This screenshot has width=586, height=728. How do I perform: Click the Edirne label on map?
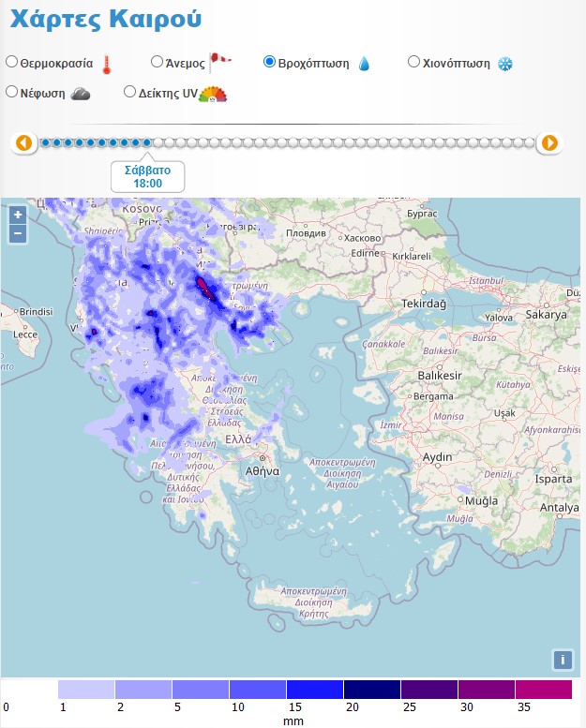(x=366, y=253)
